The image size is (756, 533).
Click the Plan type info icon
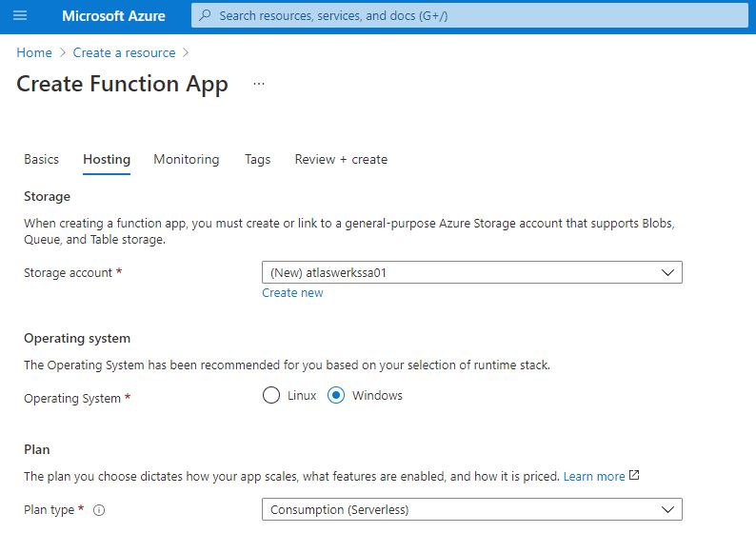(x=99, y=510)
